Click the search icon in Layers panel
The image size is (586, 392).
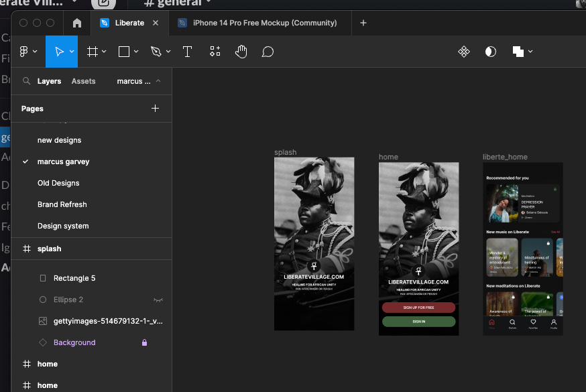(x=26, y=81)
